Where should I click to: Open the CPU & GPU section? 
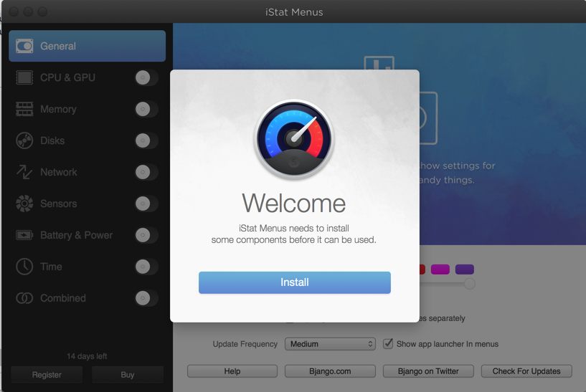(87, 77)
